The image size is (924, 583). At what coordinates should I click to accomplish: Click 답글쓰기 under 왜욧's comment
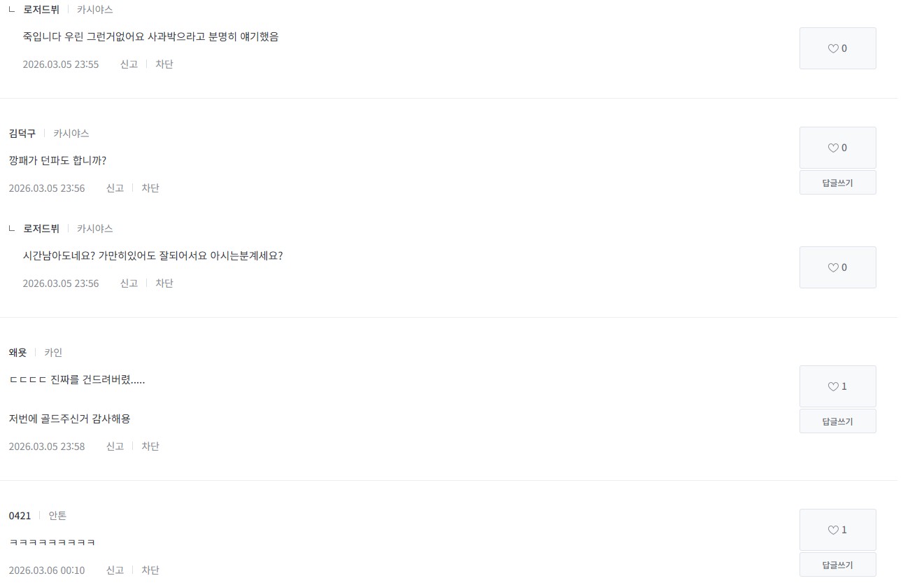(x=837, y=421)
